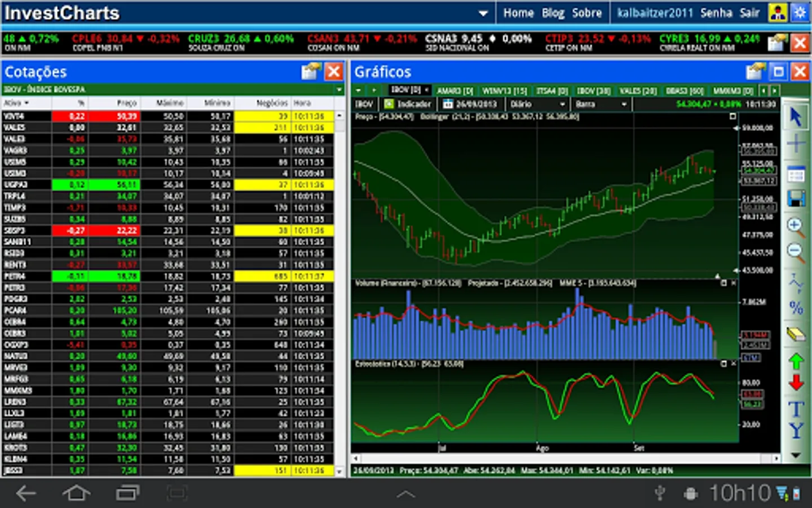812x508 pixels.
Task: Select the Y fork drawing tool
Action: 796,431
